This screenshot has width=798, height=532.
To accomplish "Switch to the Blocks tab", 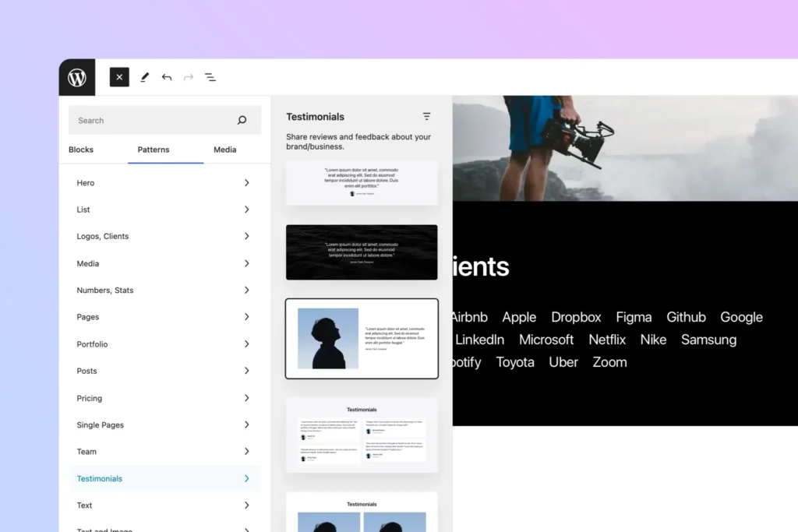I will [81, 150].
